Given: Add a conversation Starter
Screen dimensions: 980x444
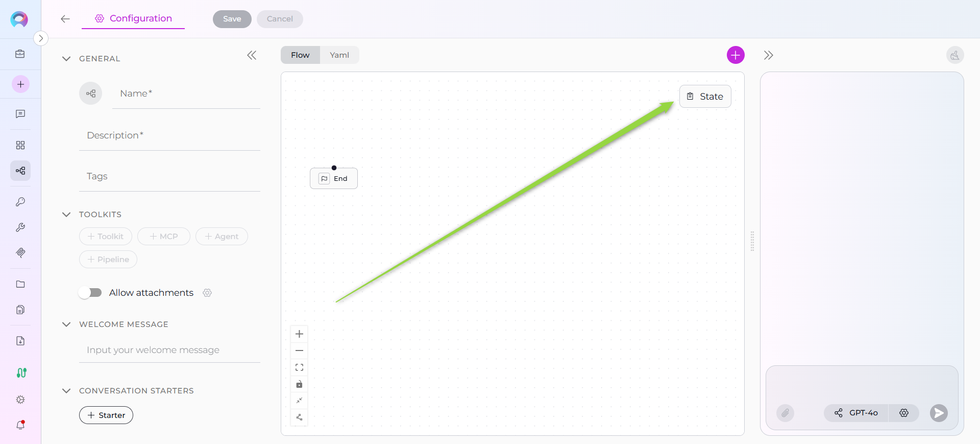Looking at the screenshot, I should pyautogui.click(x=106, y=415).
